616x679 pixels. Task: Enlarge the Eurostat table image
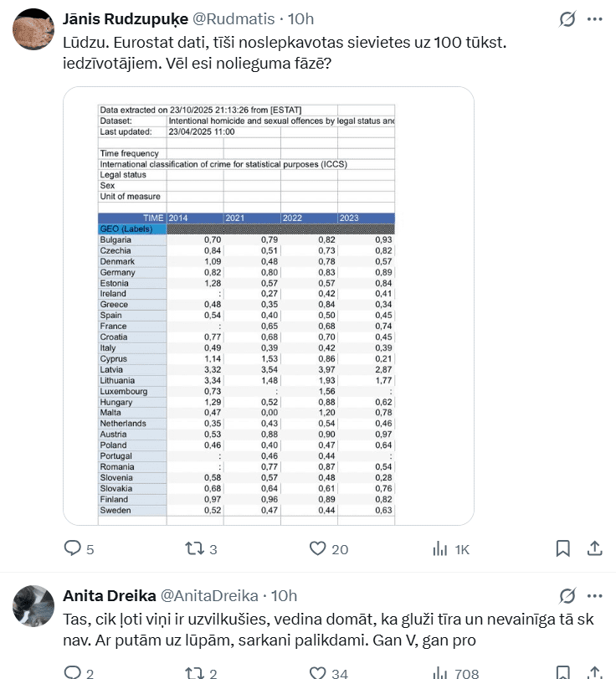[269, 306]
